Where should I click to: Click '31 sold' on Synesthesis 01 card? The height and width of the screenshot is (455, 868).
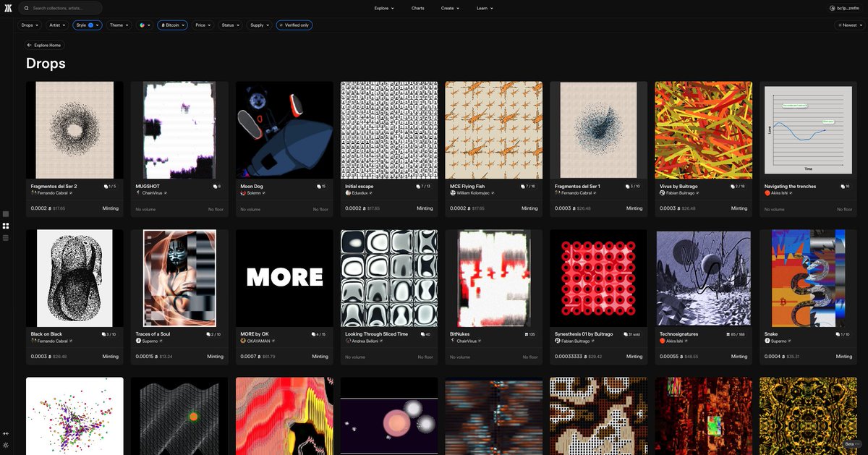(x=634, y=334)
